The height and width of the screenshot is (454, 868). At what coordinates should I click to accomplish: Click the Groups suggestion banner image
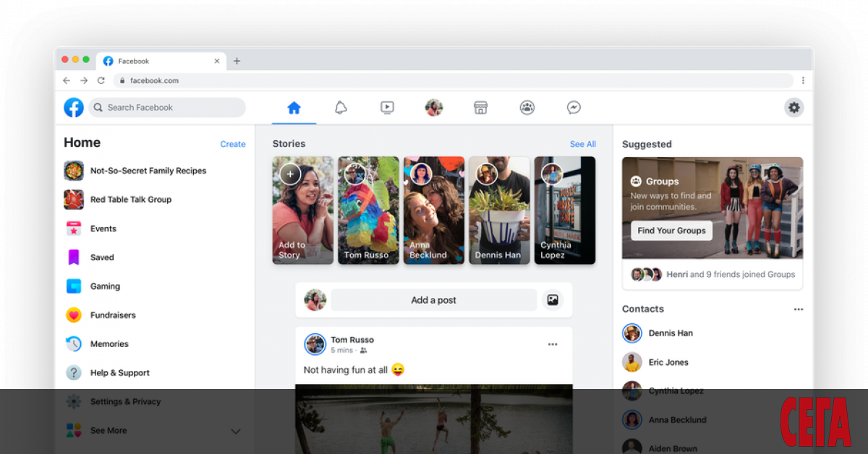coord(712,208)
